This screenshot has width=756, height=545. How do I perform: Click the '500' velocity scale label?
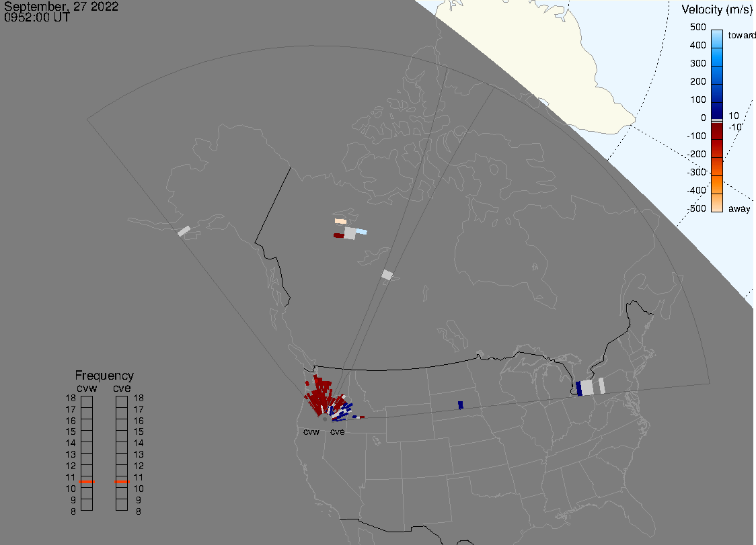(x=697, y=27)
